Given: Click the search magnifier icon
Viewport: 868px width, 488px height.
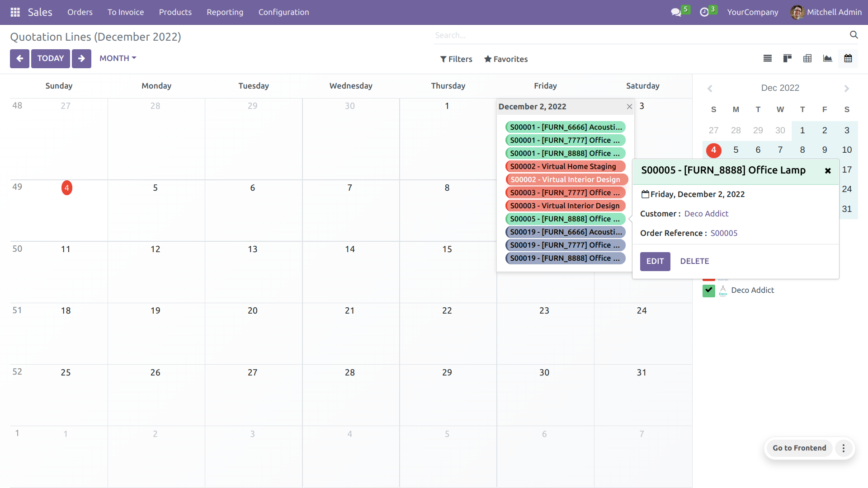Looking at the screenshot, I should pos(854,35).
